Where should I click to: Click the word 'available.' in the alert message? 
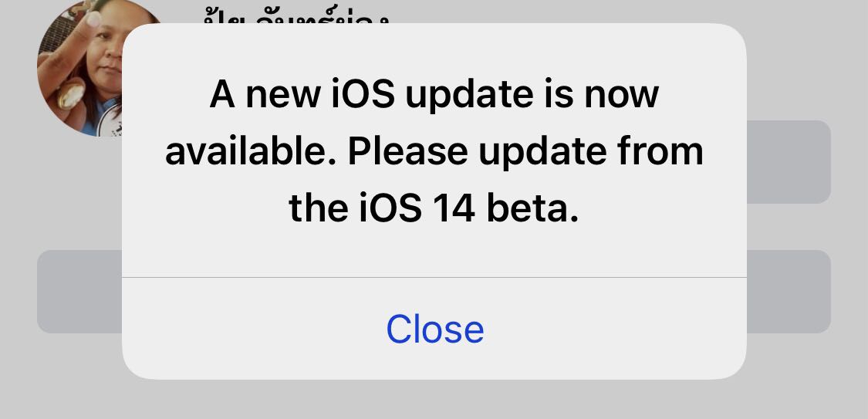(x=252, y=152)
